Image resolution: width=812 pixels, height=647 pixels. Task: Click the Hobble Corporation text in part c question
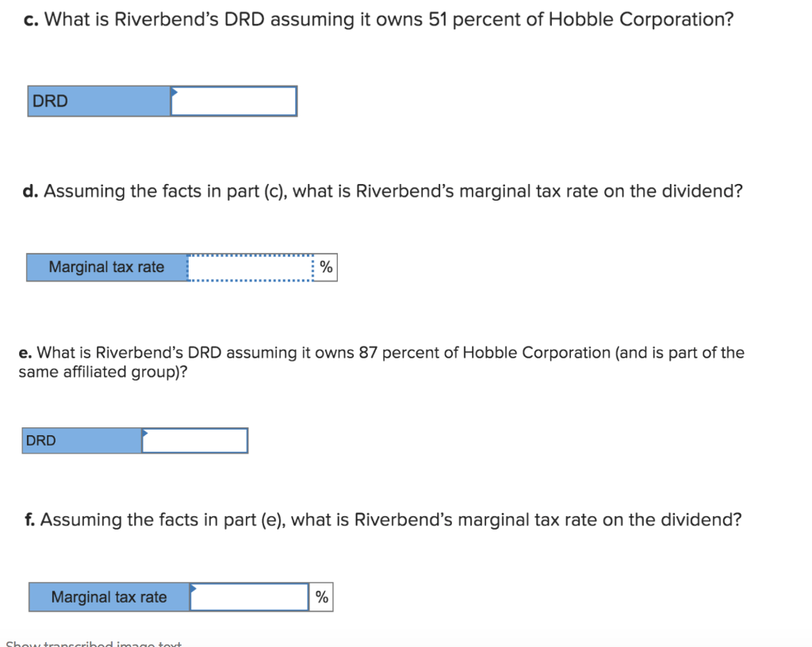coord(642,19)
